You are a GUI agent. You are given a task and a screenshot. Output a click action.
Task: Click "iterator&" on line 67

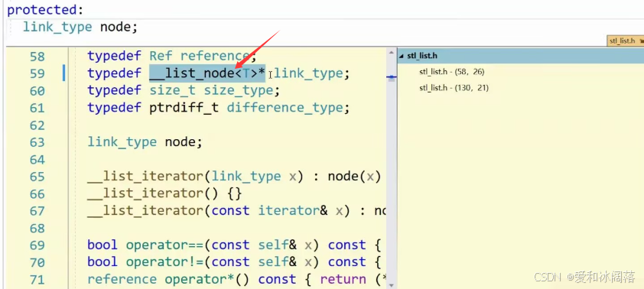coord(293,210)
